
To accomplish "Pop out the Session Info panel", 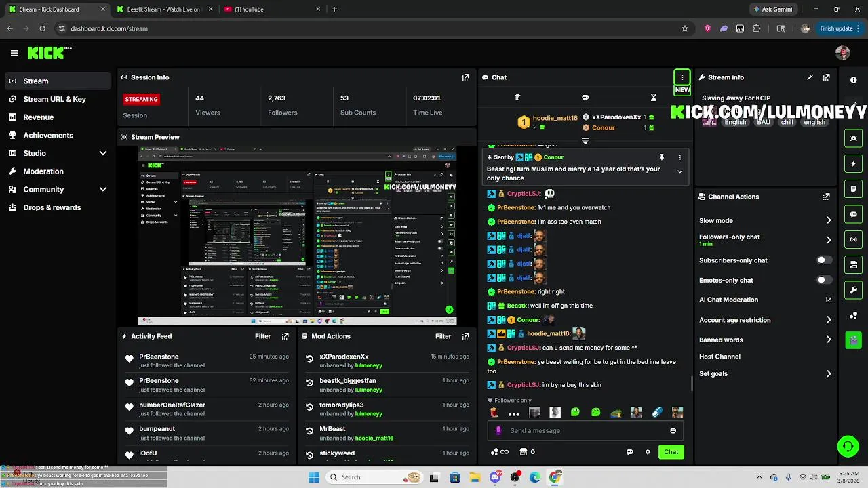I will [465, 77].
